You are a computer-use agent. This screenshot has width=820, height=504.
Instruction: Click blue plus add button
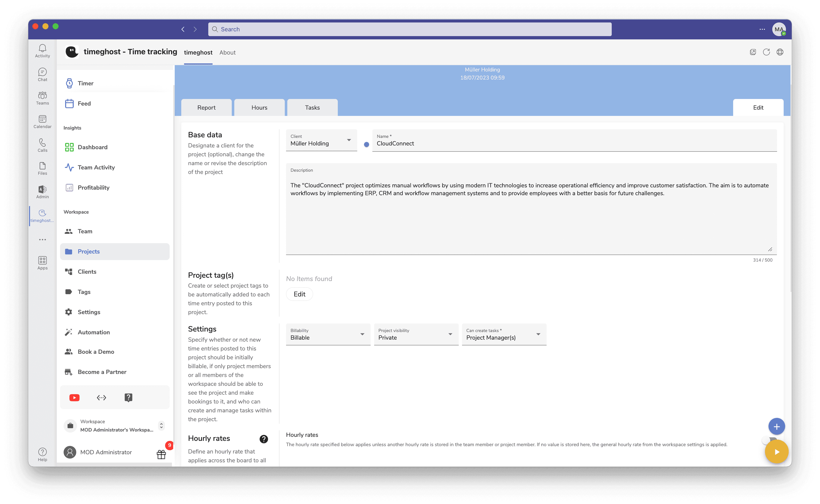(x=776, y=426)
